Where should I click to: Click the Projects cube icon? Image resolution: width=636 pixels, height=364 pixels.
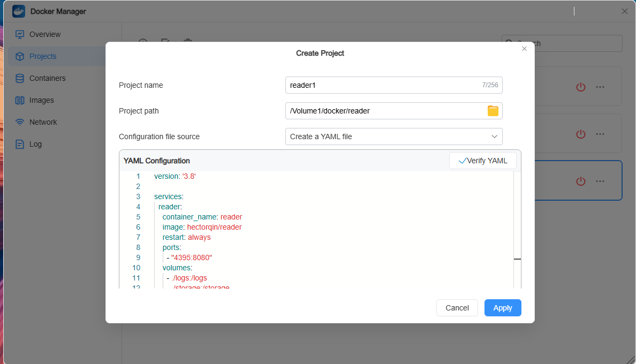click(x=19, y=56)
